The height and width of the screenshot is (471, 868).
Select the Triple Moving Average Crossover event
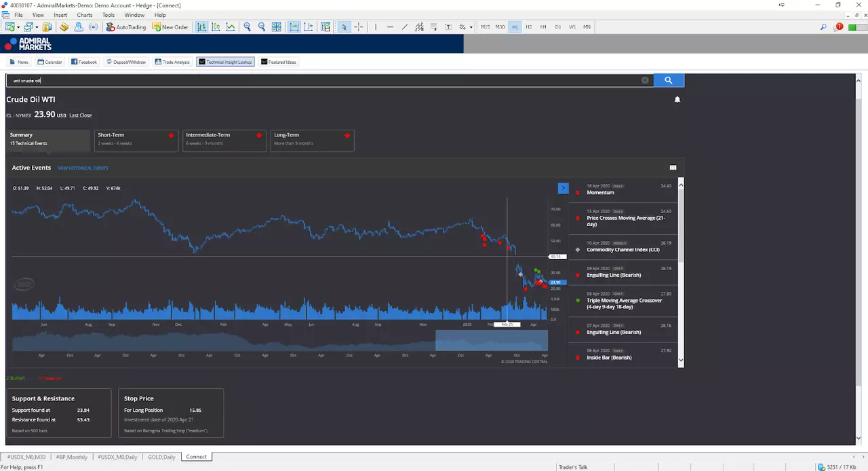(x=623, y=301)
